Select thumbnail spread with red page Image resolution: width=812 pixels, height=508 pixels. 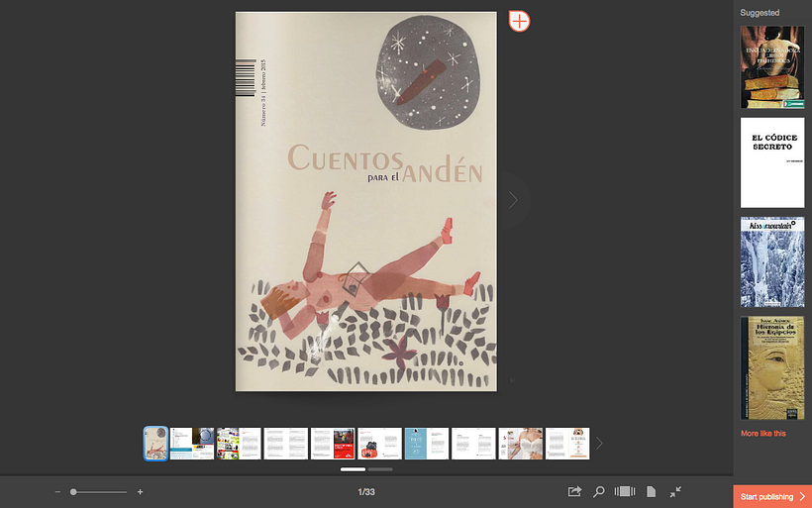(x=333, y=444)
